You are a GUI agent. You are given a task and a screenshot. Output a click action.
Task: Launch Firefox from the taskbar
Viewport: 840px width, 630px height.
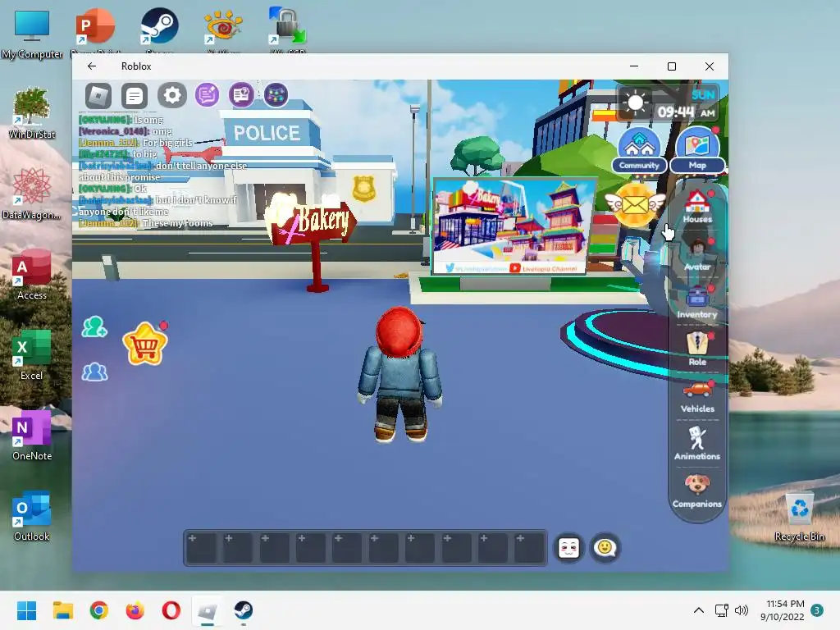click(x=135, y=610)
